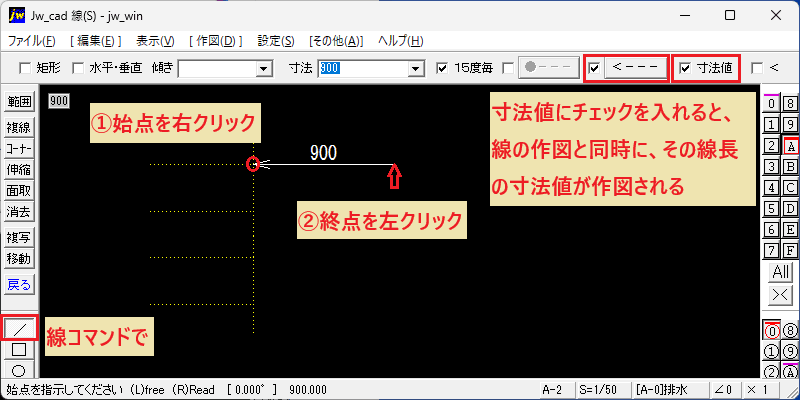Open the 編集(E) menu
800x400 pixels.
pyautogui.click(x=96, y=41)
